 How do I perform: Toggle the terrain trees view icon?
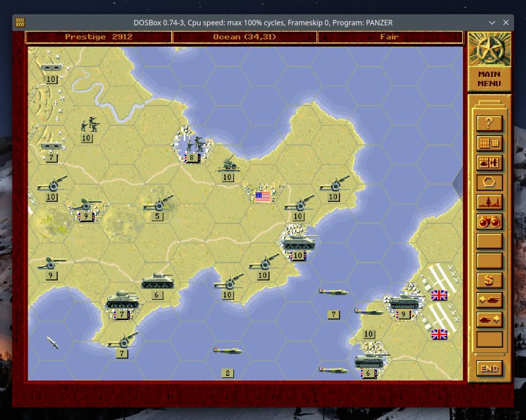489,202
